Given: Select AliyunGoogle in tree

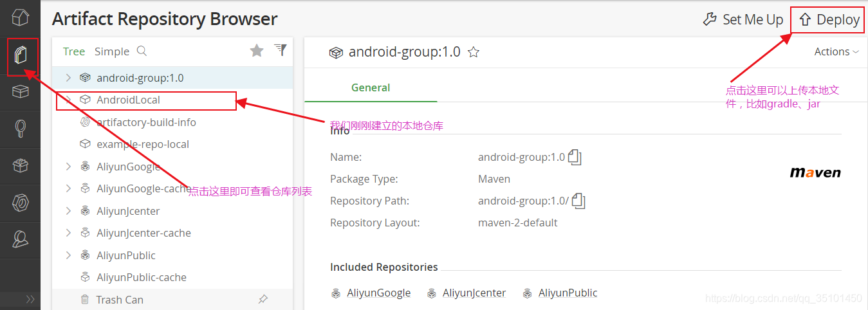Looking at the screenshot, I should [129, 167].
